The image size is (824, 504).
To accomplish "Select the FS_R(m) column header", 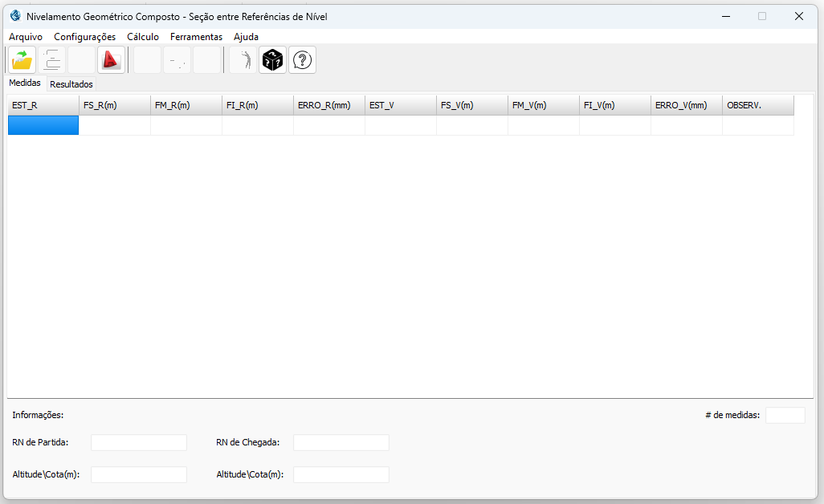I will pyautogui.click(x=114, y=104).
